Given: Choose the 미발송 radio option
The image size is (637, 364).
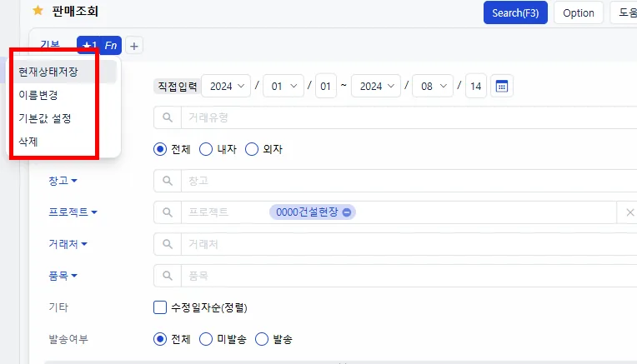Looking at the screenshot, I should tap(206, 339).
